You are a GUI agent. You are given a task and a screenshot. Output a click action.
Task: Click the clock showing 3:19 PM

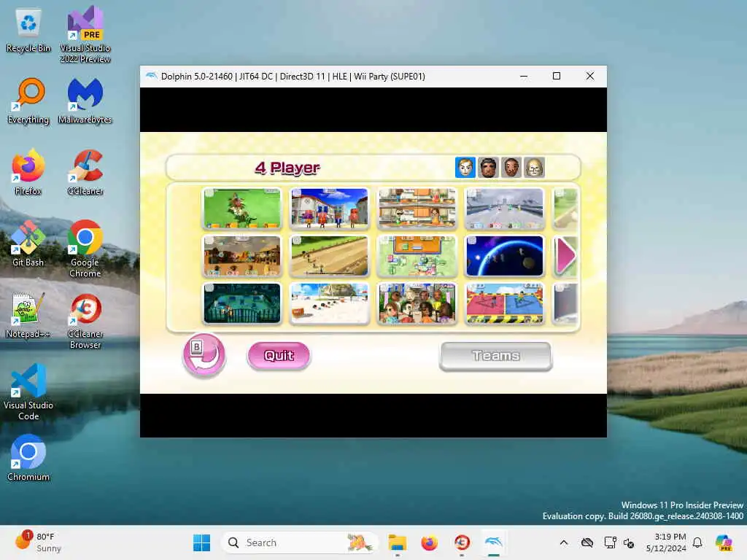pos(666,542)
